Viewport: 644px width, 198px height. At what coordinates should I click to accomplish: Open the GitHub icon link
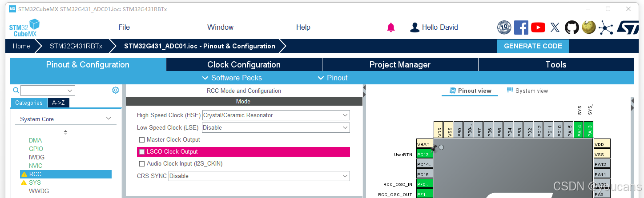572,28
